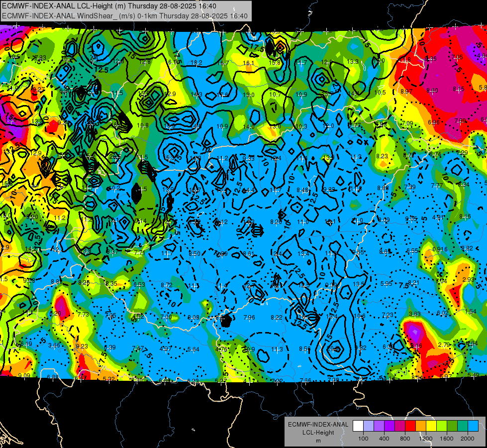Click the grid value 0.916
Viewport: 487px width, 448px height.
tap(440, 249)
